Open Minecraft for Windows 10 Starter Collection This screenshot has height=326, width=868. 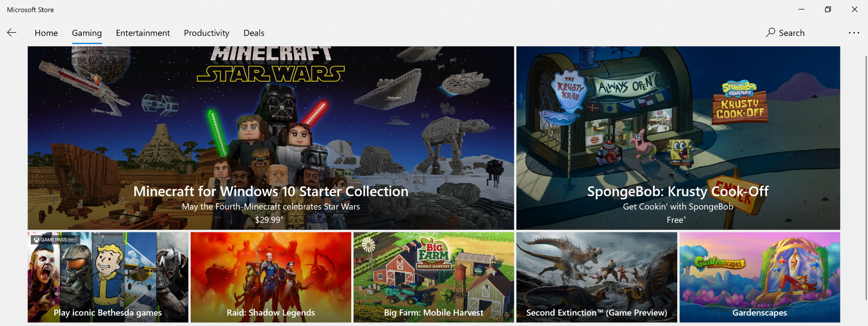coord(271,191)
